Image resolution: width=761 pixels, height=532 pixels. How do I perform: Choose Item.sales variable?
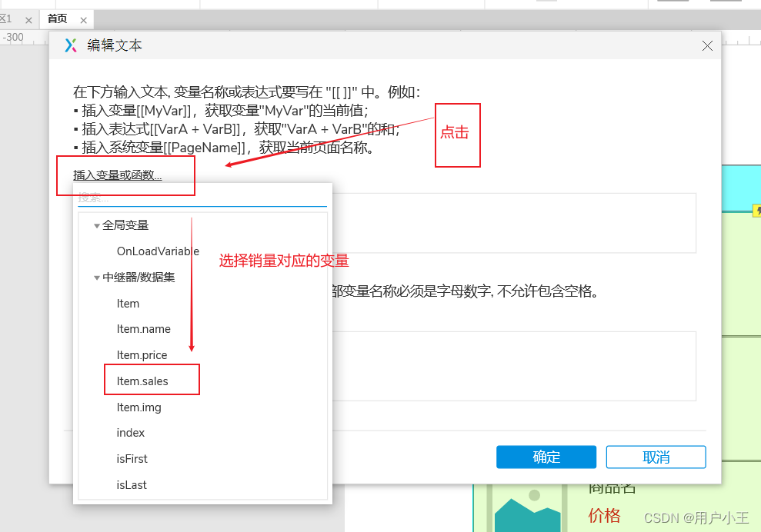[142, 381]
